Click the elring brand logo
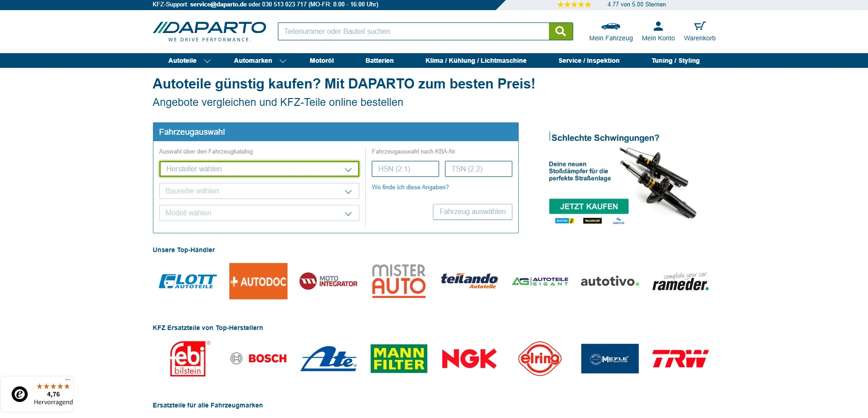Image resolution: width=868 pixels, height=418 pixels. tap(540, 358)
